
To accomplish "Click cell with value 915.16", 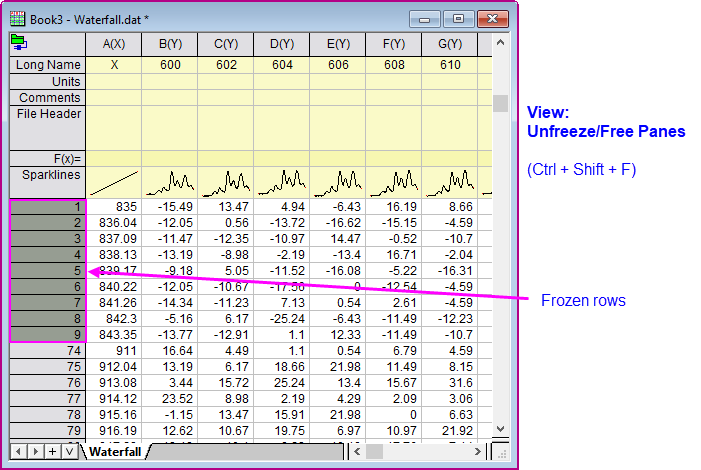I will coord(114,415).
